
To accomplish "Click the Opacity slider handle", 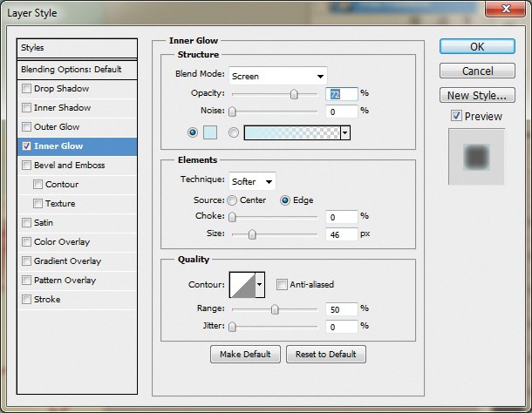I will [294, 94].
